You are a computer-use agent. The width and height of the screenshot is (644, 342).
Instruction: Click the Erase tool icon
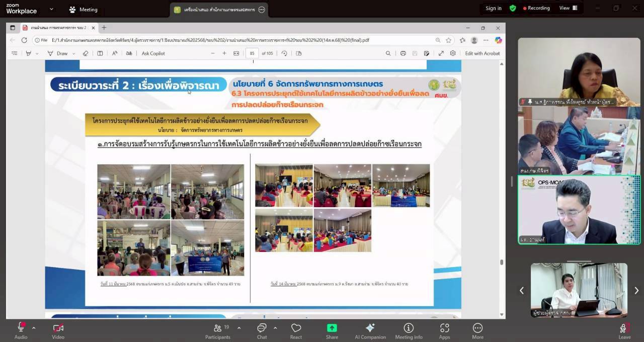(x=86, y=53)
